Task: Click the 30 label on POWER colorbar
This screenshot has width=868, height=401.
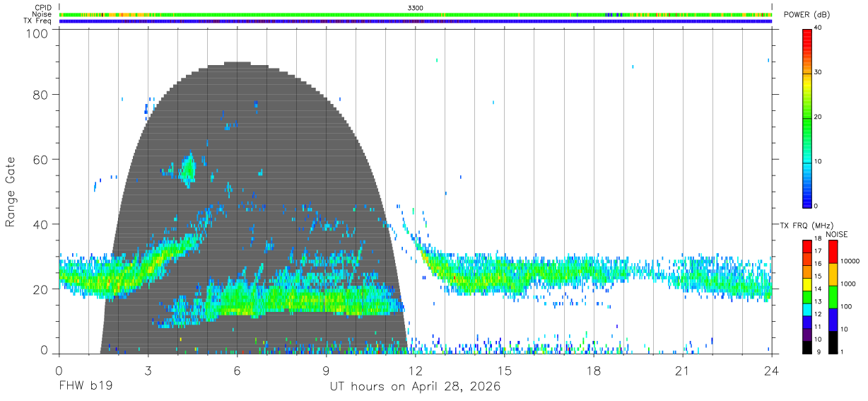Action: point(819,72)
